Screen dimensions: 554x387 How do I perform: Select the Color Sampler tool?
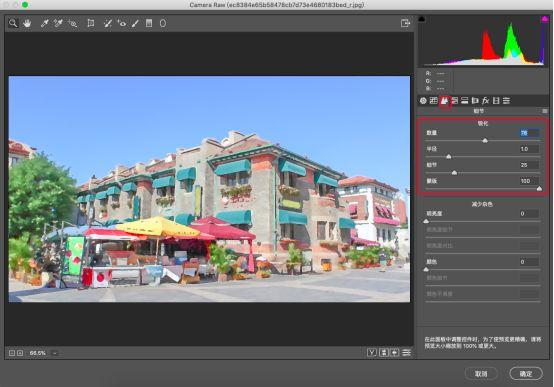pyautogui.click(x=58, y=23)
